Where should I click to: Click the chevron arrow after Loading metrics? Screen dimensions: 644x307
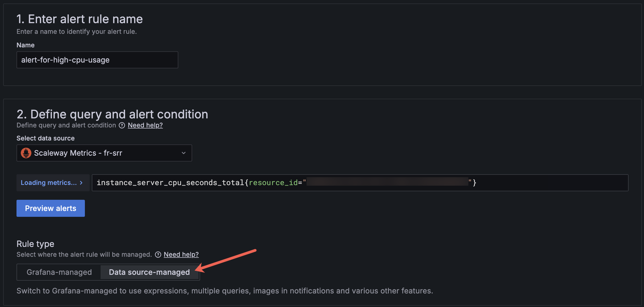click(81, 183)
